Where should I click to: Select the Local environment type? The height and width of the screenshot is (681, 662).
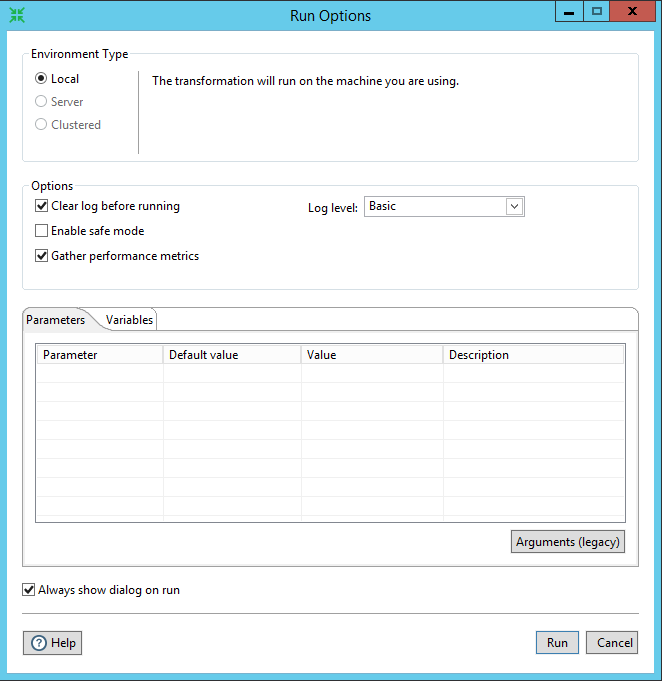pyautogui.click(x=41, y=79)
